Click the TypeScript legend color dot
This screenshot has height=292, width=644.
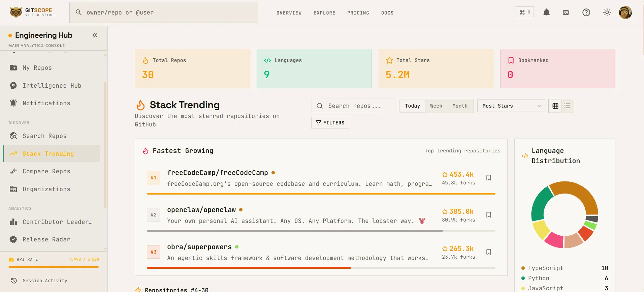523,268
